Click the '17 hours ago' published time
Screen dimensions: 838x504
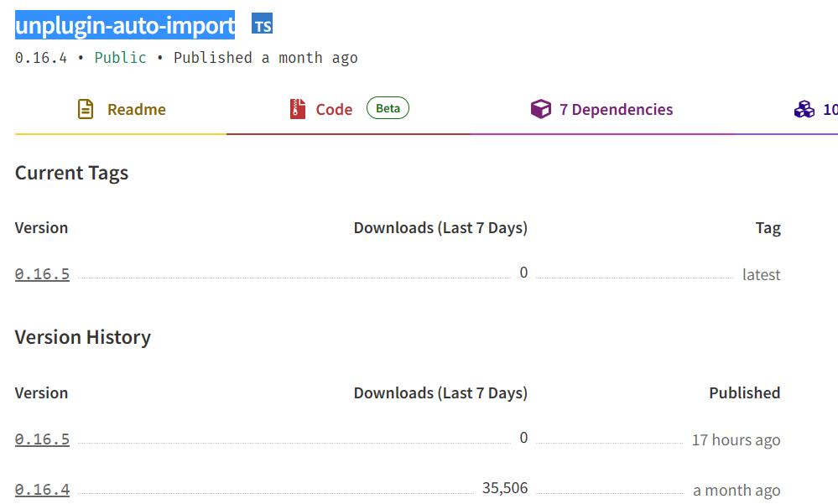coord(736,440)
